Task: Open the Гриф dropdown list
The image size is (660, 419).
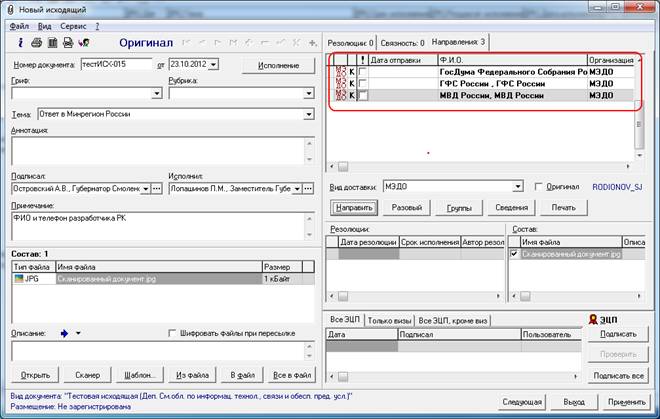Action: (x=156, y=94)
